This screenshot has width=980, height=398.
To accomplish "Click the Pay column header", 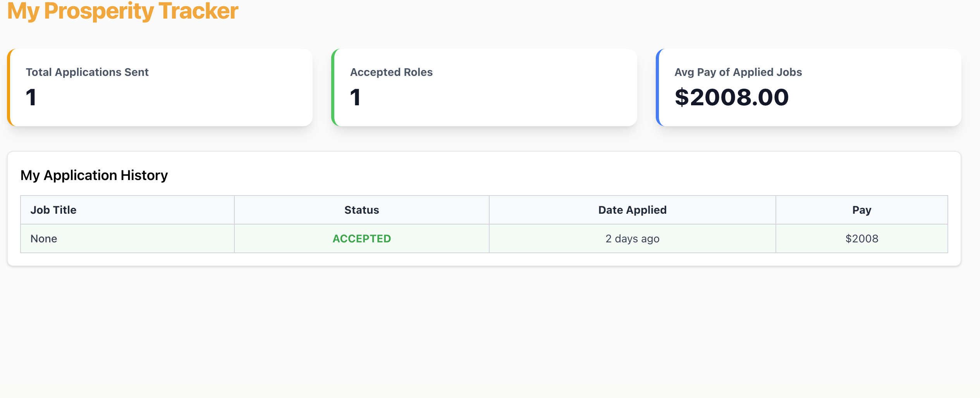I will (x=861, y=210).
